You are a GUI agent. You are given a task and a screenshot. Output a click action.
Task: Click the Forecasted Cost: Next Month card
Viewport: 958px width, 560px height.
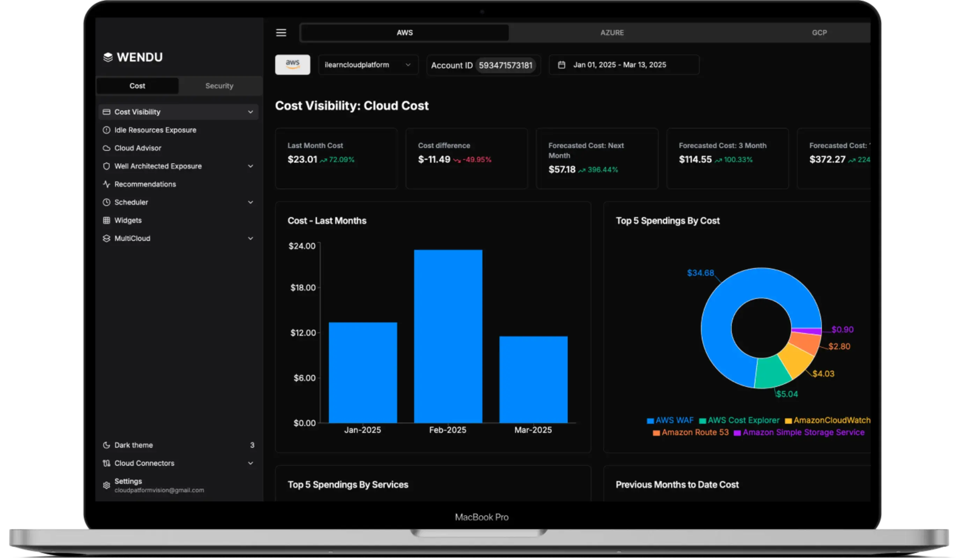tap(597, 158)
